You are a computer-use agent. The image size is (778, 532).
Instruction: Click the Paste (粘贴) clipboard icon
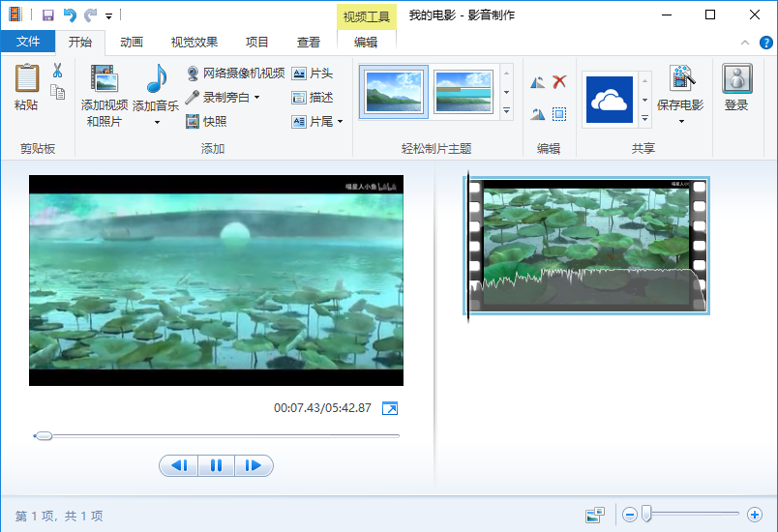click(x=27, y=78)
